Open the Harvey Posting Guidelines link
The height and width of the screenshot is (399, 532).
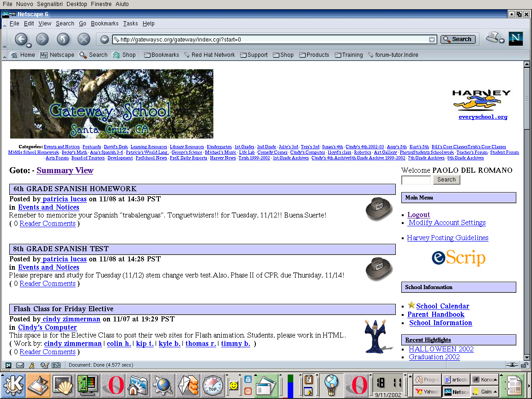pyautogui.click(x=447, y=238)
